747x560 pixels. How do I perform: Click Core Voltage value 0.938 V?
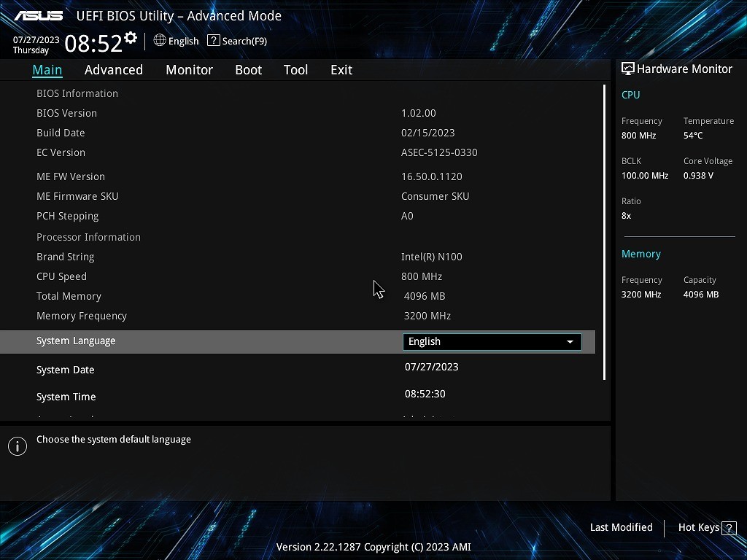[x=698, y=175]
